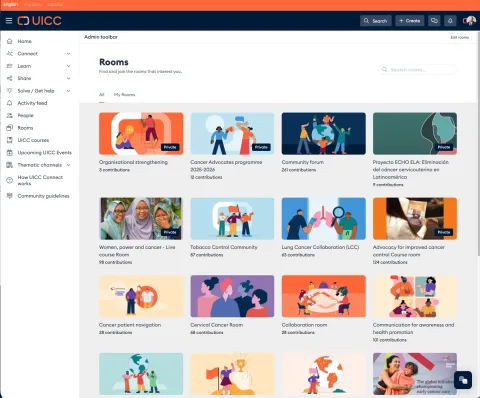Click the Private badge on Organisational strengthening
This screenshot has width=480, height=398.
(x=170, y=147)
